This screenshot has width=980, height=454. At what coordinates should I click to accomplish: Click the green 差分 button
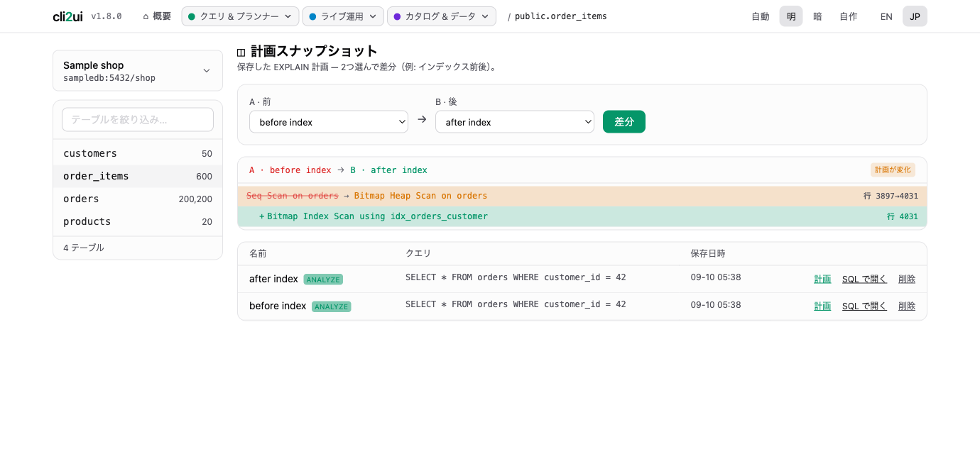click(x=624, y=122)
